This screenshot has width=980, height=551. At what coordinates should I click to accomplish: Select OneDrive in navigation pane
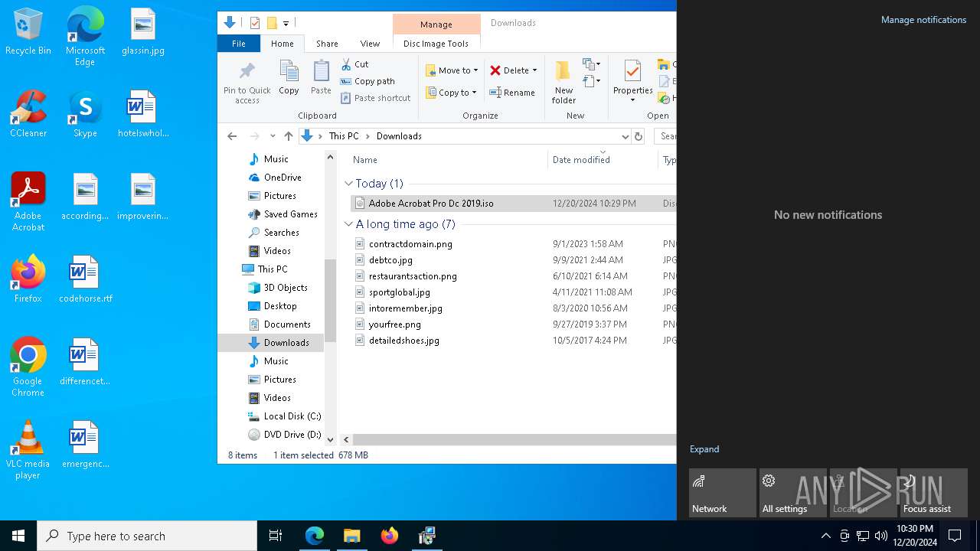tap(274, 178)
